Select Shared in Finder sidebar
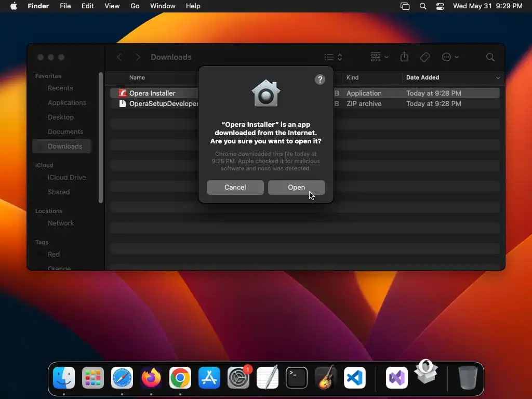This screenshot has width=532, height=399. pos(59,192)
